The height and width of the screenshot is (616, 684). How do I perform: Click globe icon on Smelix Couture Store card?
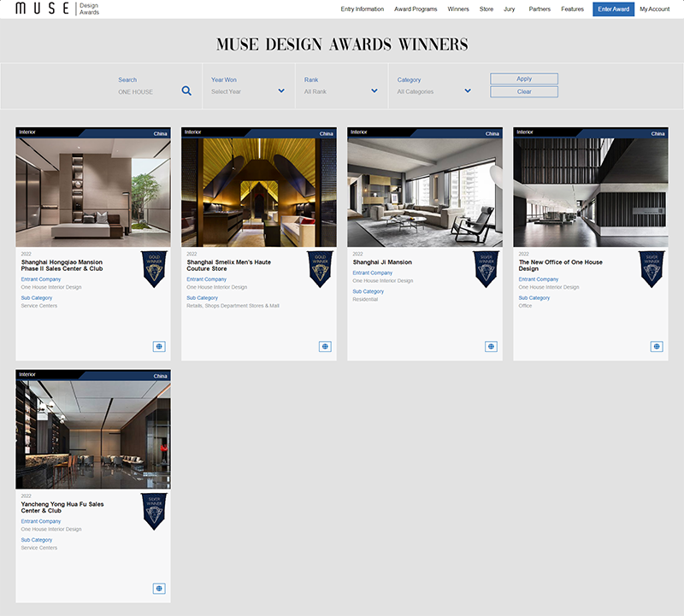click(325, 346)
